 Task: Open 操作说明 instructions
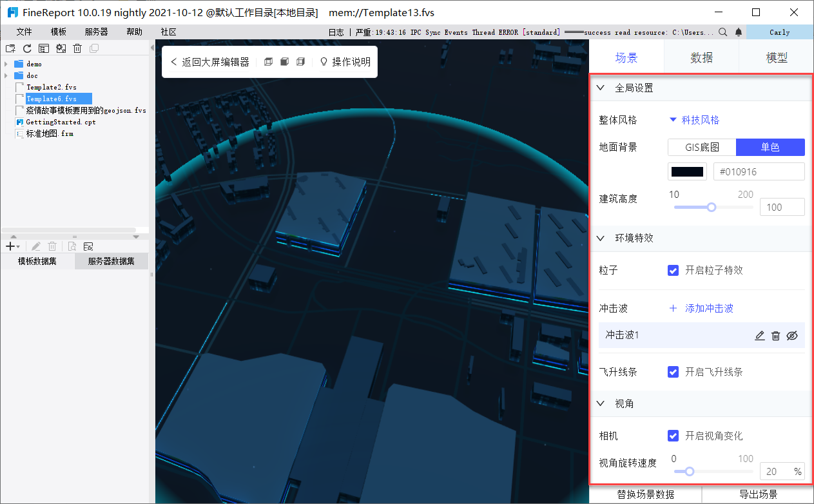(x=345, y=62)
